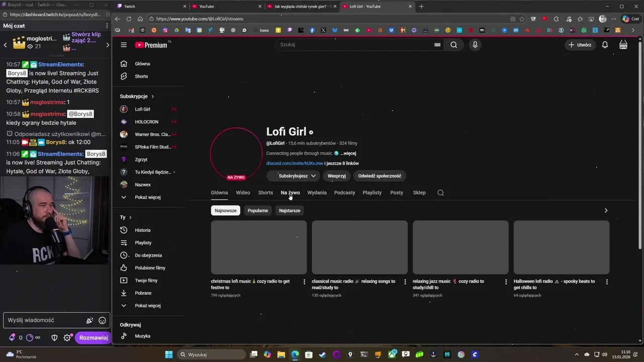The height and width of the screenshot is (362, 644).
Task: Open options menu for christmas lofi music stream
Action: coord(304,282)
